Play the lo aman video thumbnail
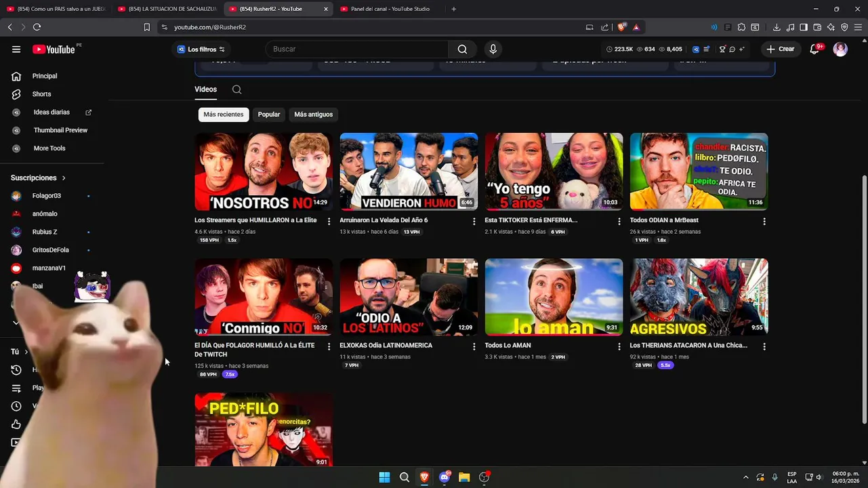868x488 pixels. (554, 297)
